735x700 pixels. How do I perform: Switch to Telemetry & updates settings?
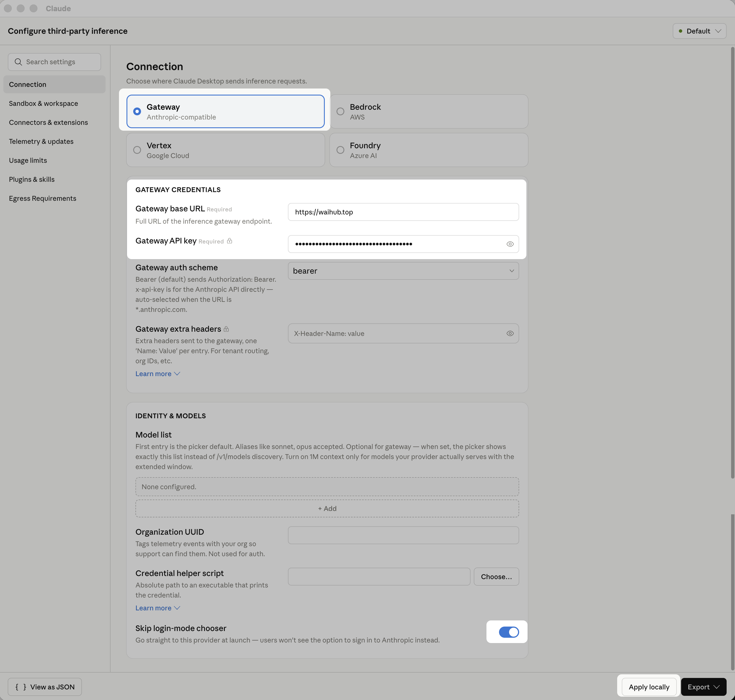54,141
